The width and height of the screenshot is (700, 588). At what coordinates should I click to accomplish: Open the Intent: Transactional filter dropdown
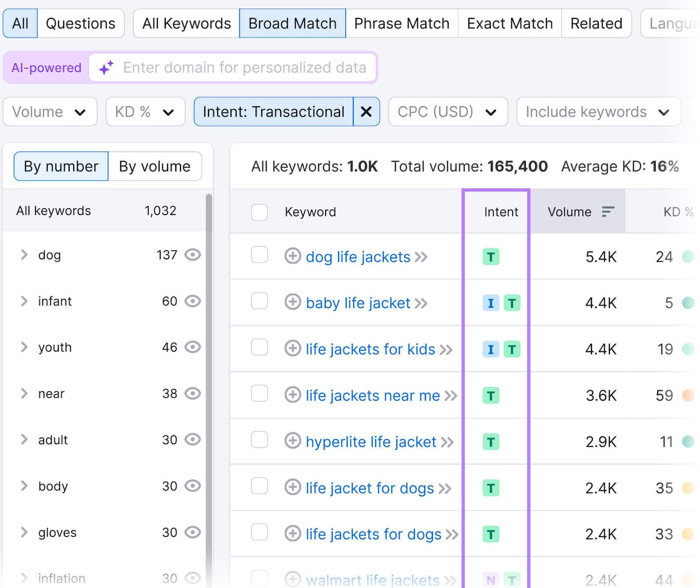pos(273,112)
